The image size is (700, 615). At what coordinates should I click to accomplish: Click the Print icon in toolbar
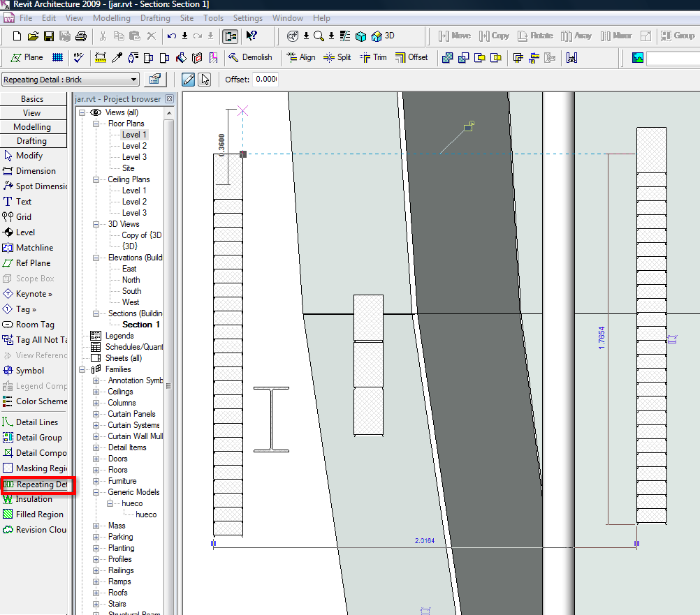[x=81, y=36]
